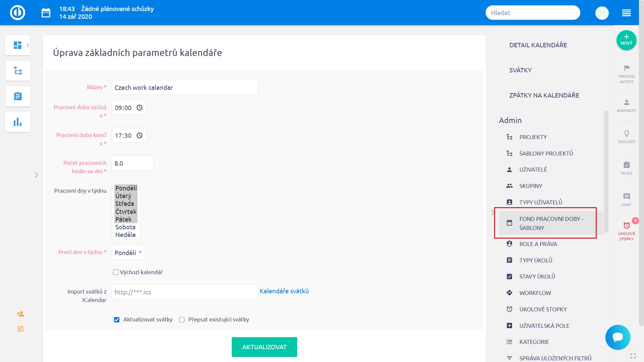The image size is (644, 362).
Task: Click the Znalosti lightbulb icon
Action: (626, 134)
